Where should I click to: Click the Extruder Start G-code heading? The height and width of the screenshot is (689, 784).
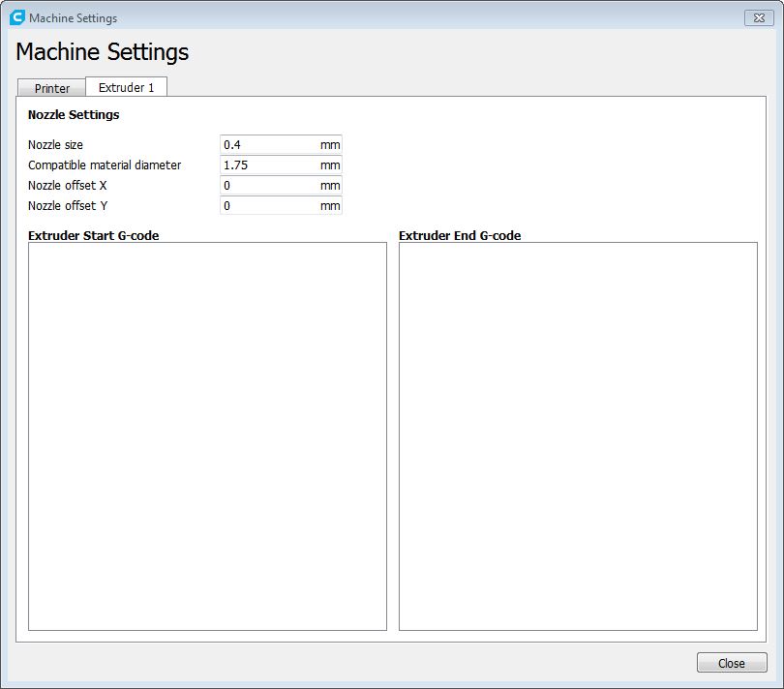click(x=93, y=235)
